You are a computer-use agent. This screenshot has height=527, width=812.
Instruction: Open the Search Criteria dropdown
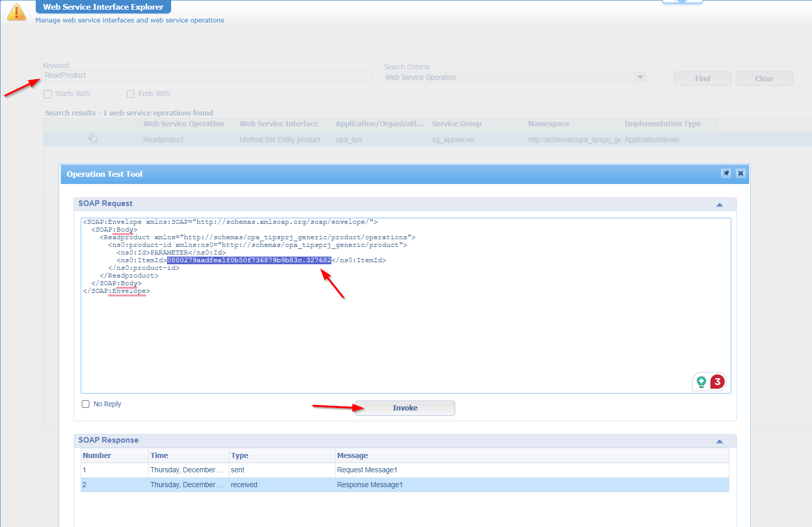[640, 77]
